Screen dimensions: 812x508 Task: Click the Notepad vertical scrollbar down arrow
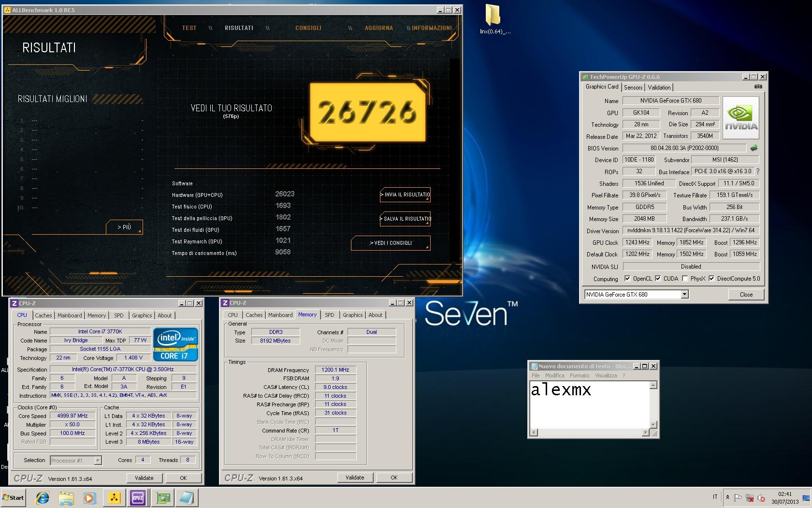coord(653,424)
